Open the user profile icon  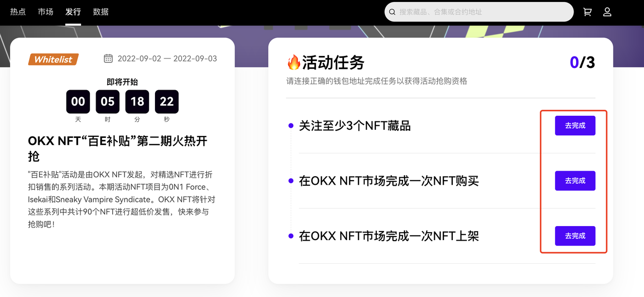click(x=607, y=12)
